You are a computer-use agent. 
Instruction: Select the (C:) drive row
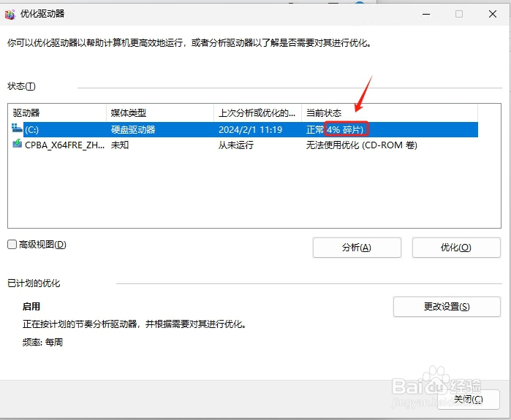(245, 129)
